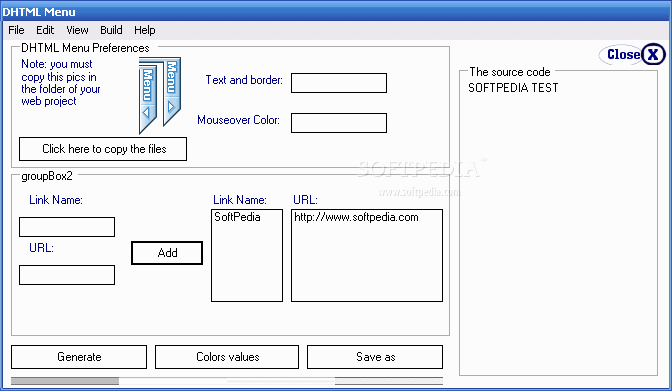Click the right-arrow Menu banner image
Screen dimensions: 672x391
pyautogui.click(x=171, y=91)
